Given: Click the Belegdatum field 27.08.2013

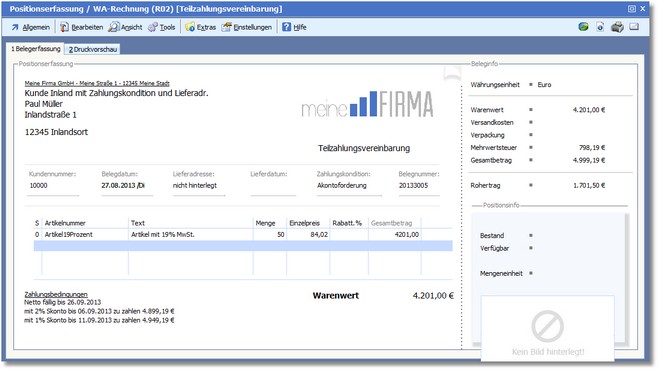Looking at the screenshot, I should tap(127, 185).
